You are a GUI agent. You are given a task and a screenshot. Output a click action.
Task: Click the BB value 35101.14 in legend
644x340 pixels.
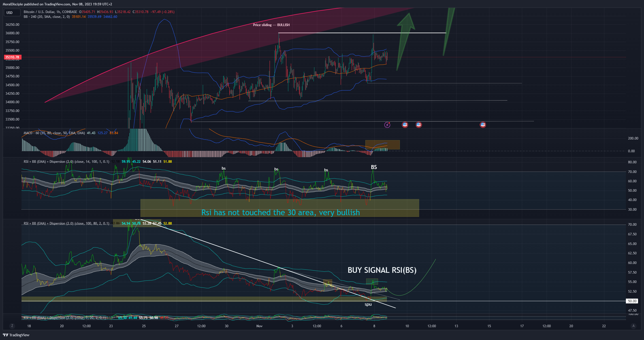point(79,17)
